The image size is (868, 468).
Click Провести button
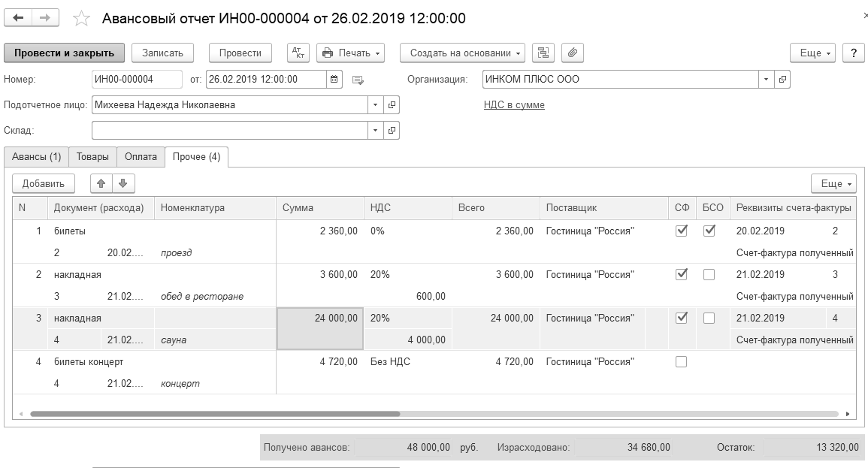[x=240, y=53]
